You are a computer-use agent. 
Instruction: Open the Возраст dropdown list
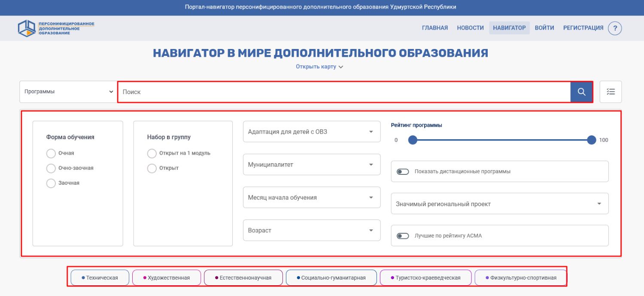[312, 231]
